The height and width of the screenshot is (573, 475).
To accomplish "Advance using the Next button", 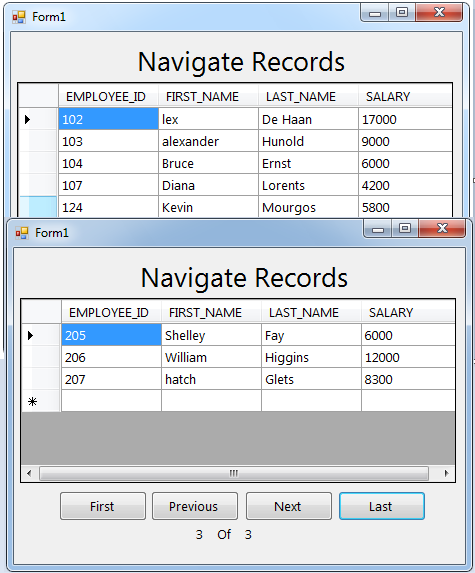I will (x=289, y=506).
